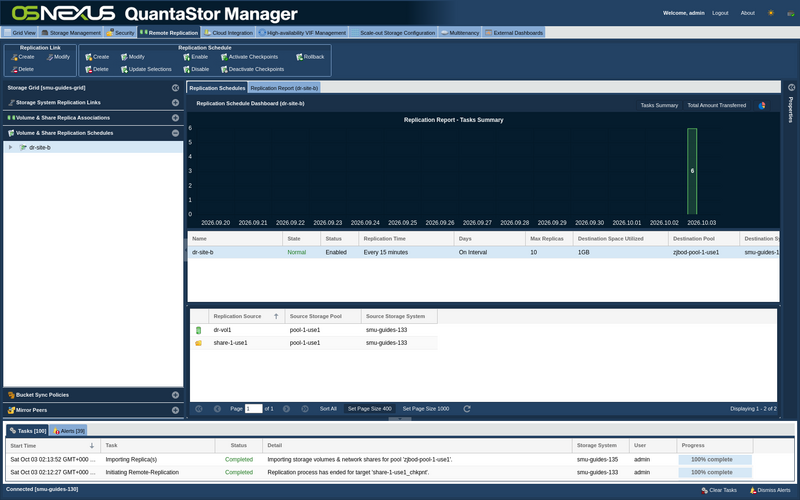Modify the Replication Link

pyautogui.click(x=58, y=57)
